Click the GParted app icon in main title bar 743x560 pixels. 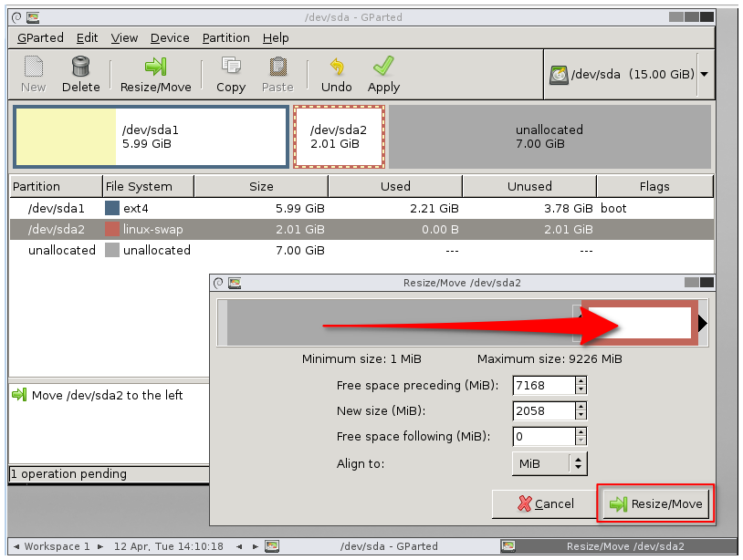(x=33, y=18)
